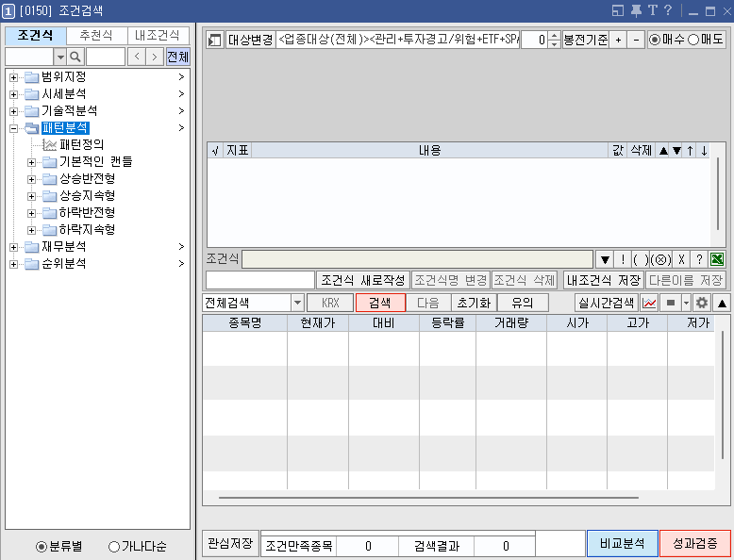Expand the 하락지속형 subfolder
This screenshot has width=734, height=560.
click(x=31, y=230)
